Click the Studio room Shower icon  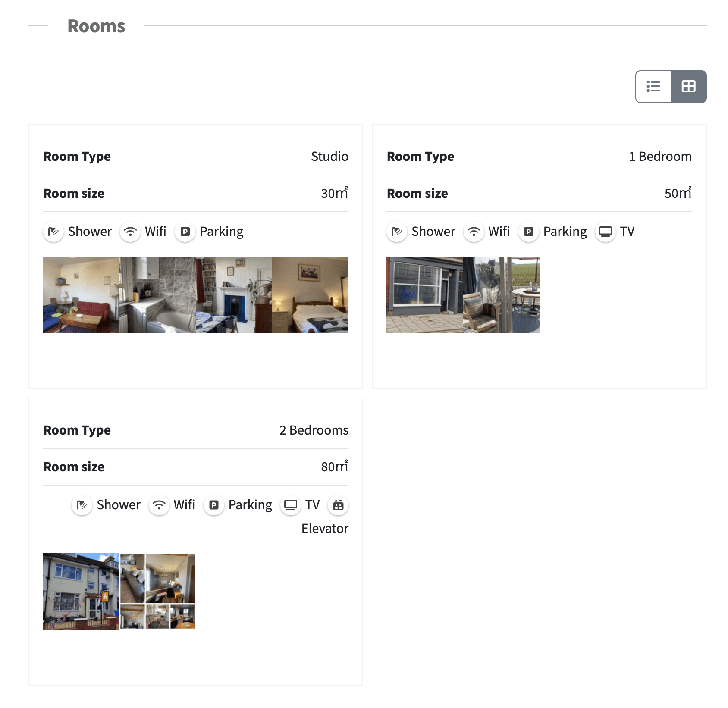click(53, 232)
